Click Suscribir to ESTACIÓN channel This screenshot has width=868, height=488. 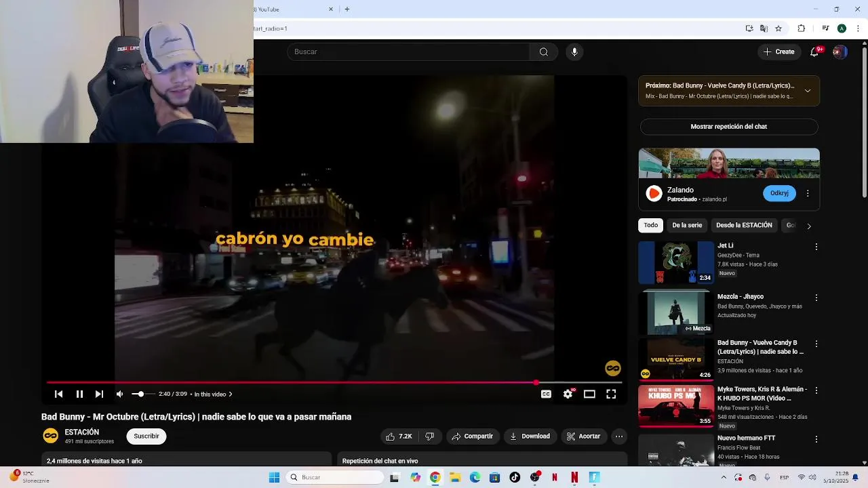[x=146, y=436]
